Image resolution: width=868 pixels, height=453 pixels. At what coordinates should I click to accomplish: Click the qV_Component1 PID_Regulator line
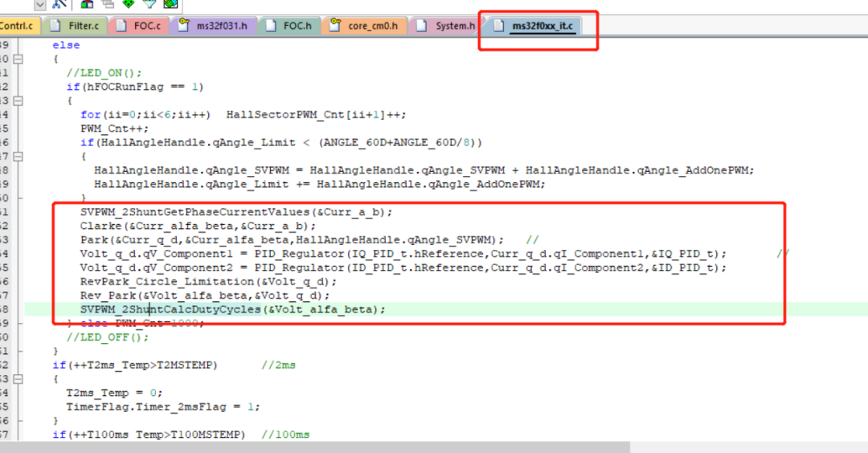click(x=403, y=254)
